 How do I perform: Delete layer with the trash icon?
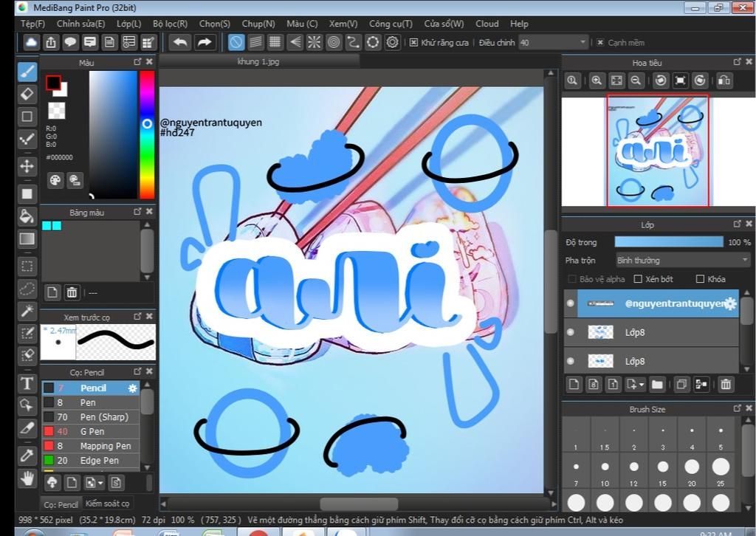pos(726,384)
